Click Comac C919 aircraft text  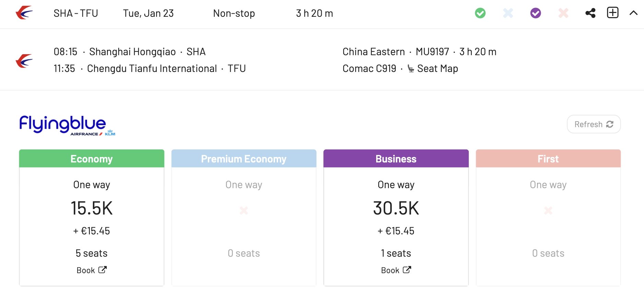[369, 69]
